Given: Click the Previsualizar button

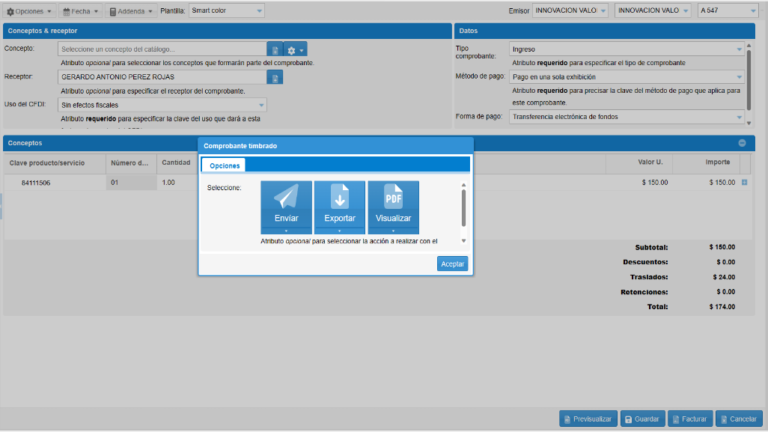Looking at the screenshot, I should (587, 419).
